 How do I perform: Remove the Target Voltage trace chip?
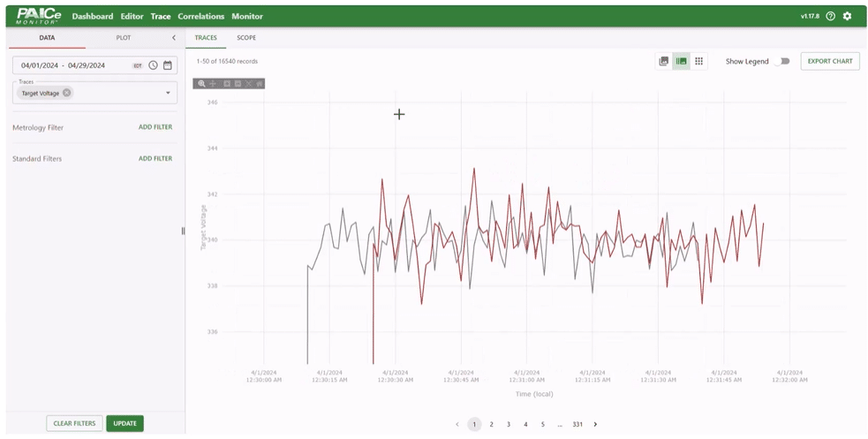67,93
